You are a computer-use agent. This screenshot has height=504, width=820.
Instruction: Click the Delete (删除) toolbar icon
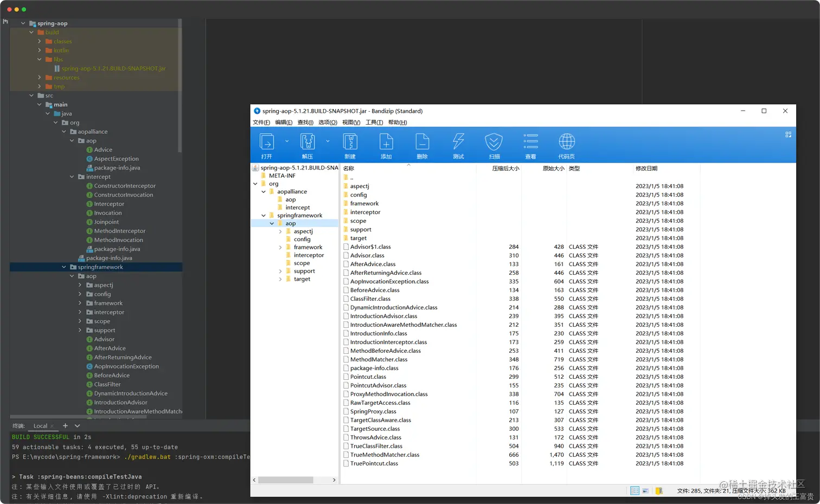click(422, 141)
